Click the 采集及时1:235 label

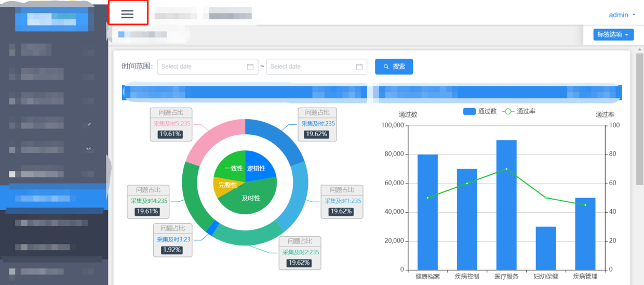(343, 201)
